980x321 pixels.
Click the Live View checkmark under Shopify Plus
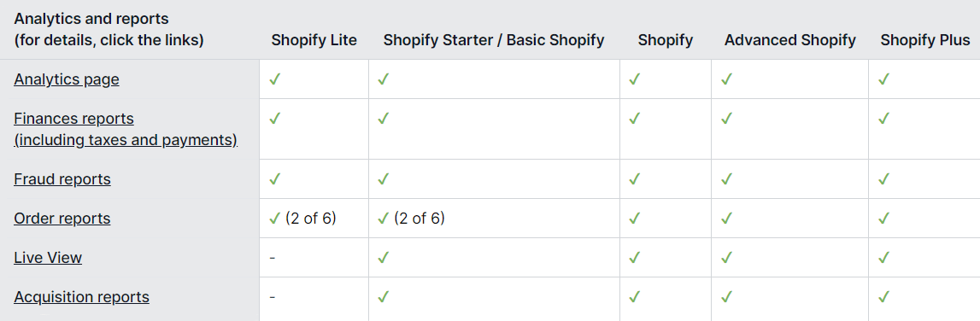coord(883,257)
